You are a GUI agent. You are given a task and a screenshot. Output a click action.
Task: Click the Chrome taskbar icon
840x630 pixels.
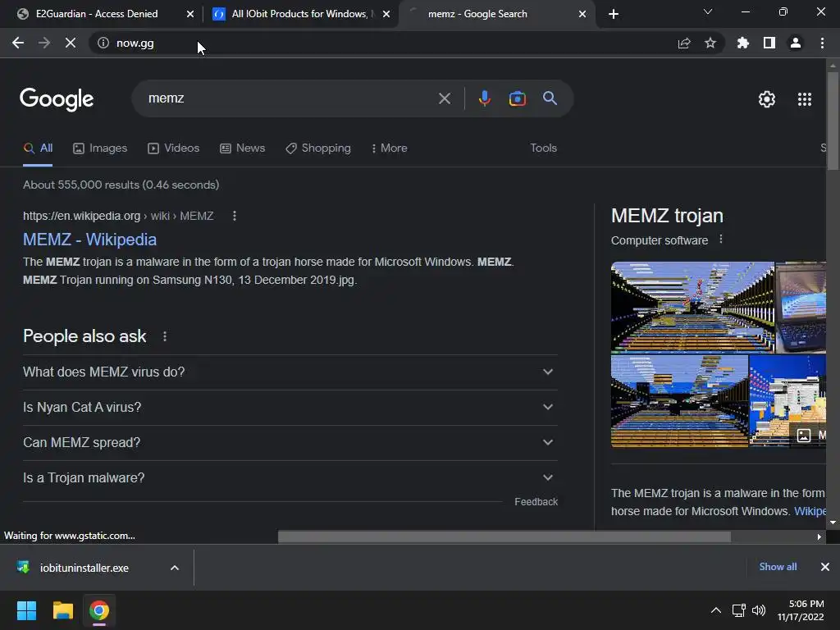pyautogui.click(x=99, y=610)
